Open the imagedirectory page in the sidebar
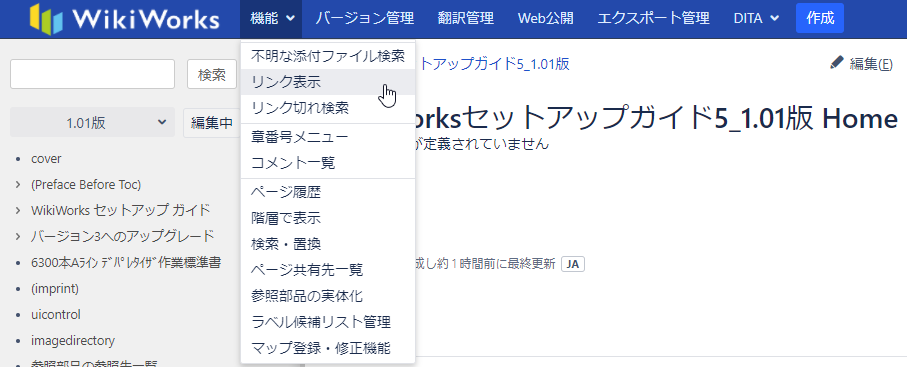 click(73, 340)
